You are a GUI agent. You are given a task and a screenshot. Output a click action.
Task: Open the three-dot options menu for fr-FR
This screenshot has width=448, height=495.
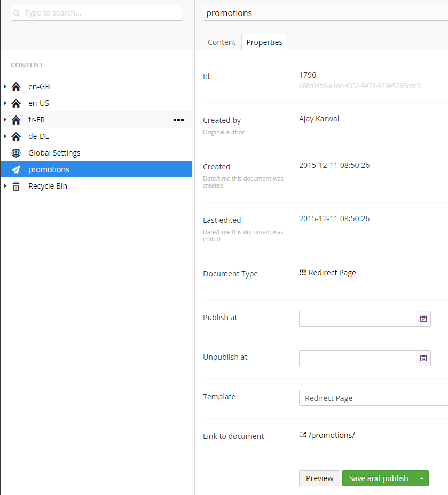click(x=178, y=120)
